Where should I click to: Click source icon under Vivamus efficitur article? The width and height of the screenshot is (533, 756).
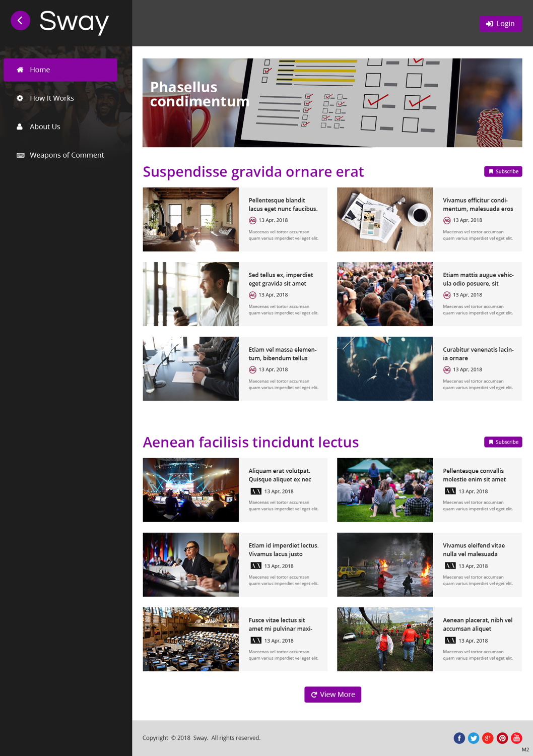click(x=447, y=220)
